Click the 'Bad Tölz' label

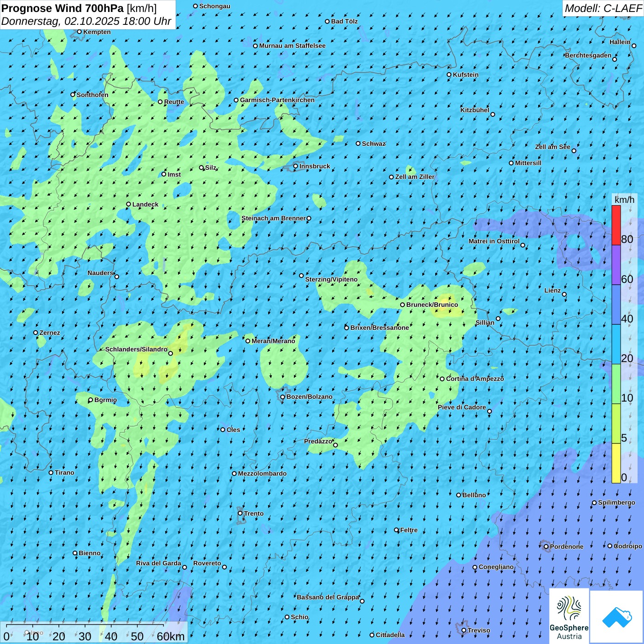pos(345,21)
